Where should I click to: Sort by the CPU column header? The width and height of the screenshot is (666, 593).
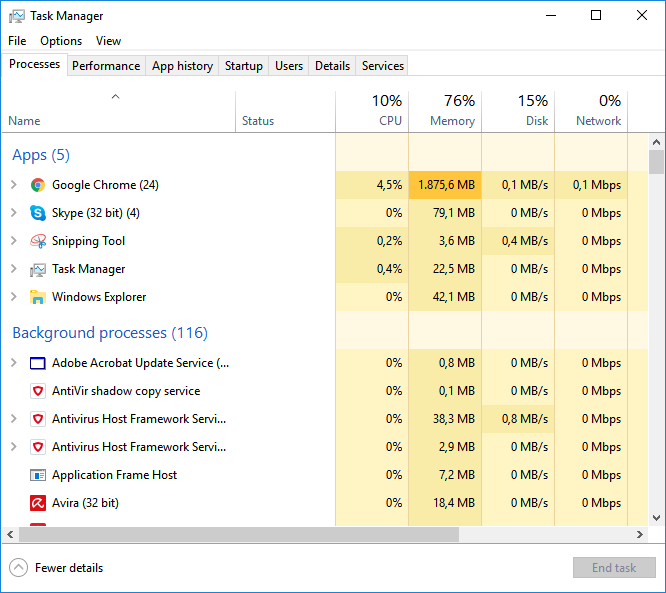tap(372, 111)
